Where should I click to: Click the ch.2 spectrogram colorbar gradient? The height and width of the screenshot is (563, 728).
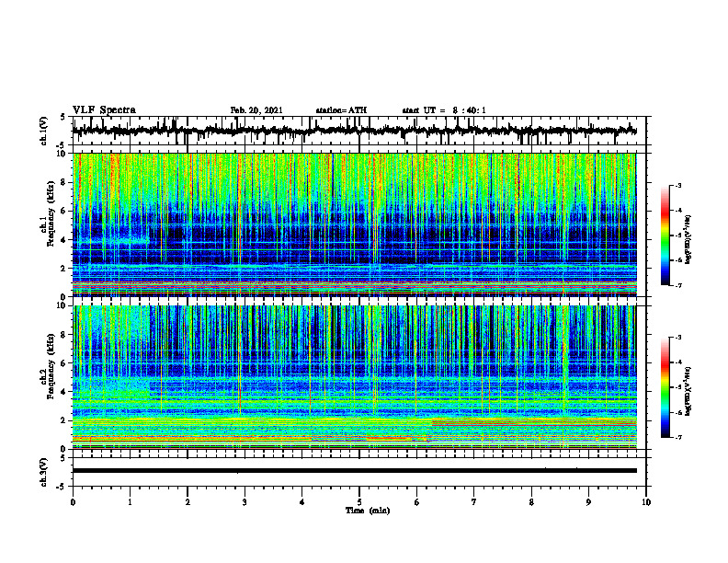[x=665, y=387]
